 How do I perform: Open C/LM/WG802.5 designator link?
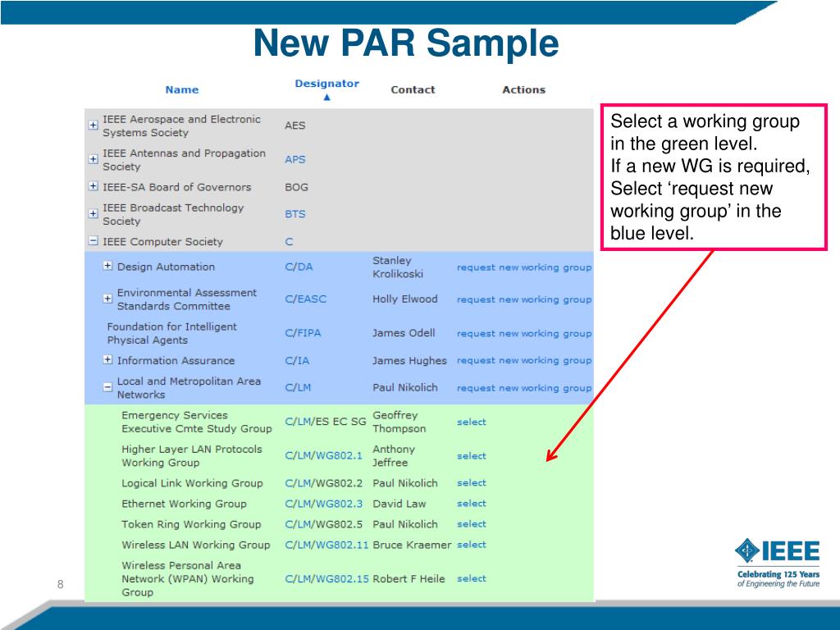323,524
